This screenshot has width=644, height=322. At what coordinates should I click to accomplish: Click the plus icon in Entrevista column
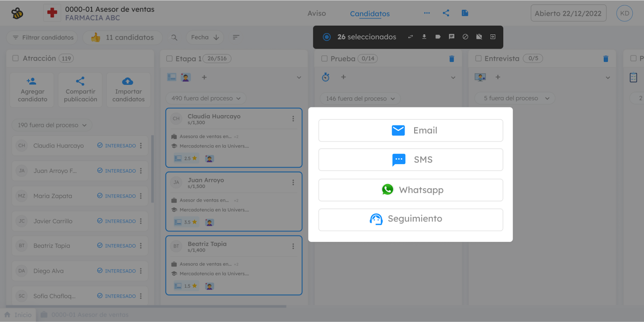[x=498, y=77]
